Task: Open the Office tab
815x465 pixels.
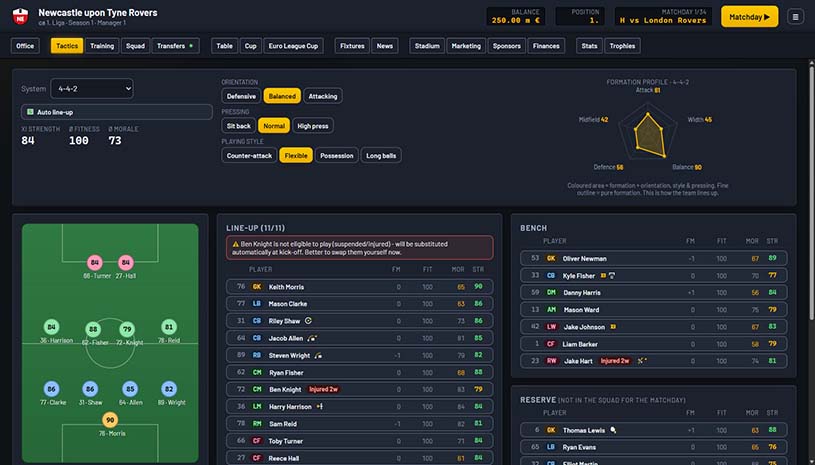Action: tap(25, 46)
